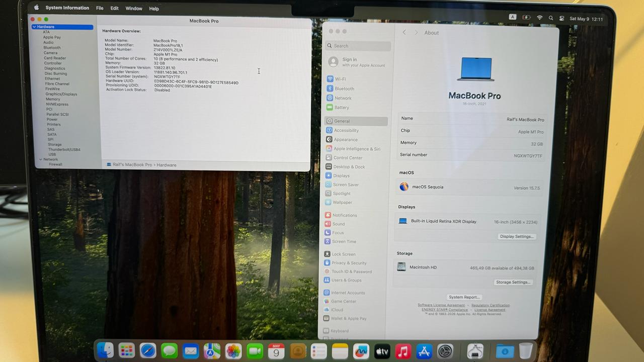Image resolution: width=644 pixels, height=362 pixels.
Task: Open Messages app in the Dock
Action: tap(170, 351)
